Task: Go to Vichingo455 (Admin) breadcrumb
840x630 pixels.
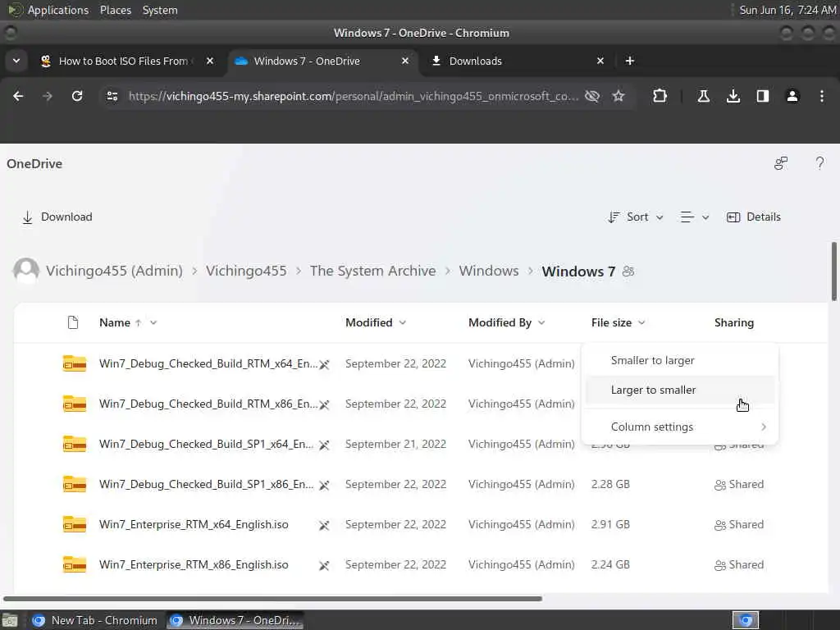Action: point(114,271)
